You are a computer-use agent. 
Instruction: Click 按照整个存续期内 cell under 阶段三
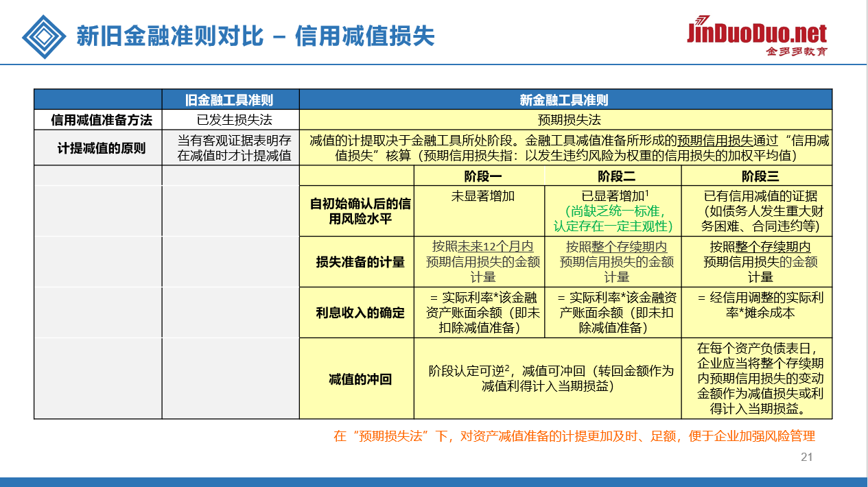pyautogui.click(x=756, y=262)
